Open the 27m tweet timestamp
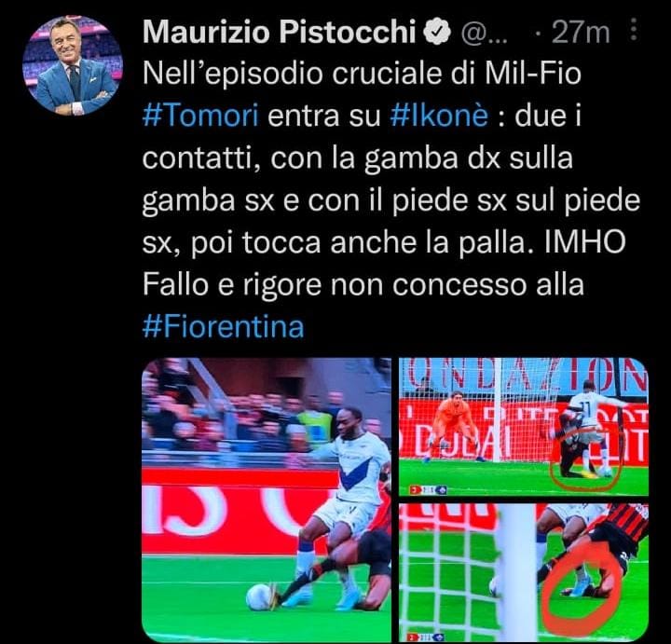This screenshot has height=644, width=671. [581, 33]
